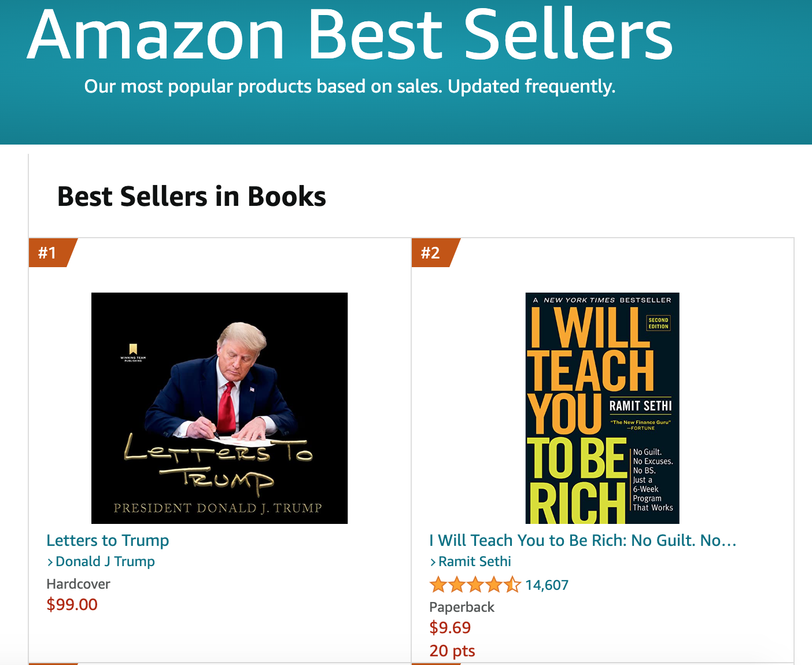Click the Amazon Best Sellers banner title

pyautogui.click(x=350, y=35)
